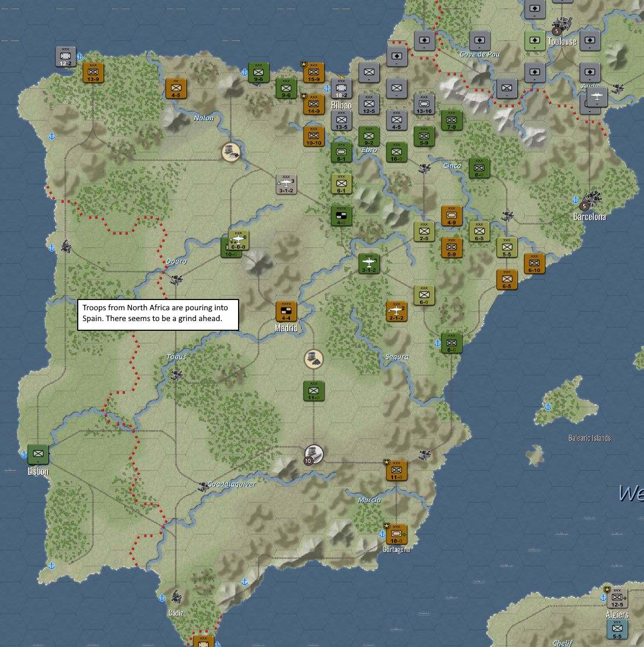Select the green 11-0 infantry unit

[314, 391]
